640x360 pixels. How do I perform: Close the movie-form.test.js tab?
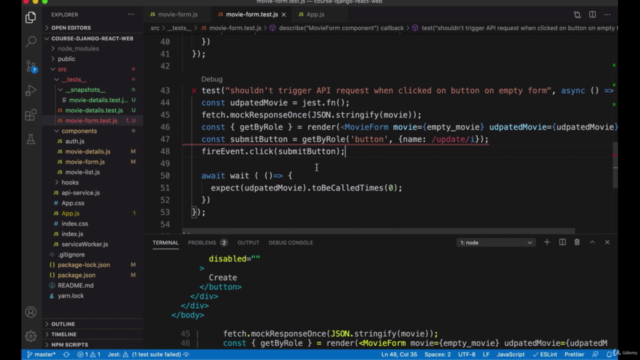[284, 15]
